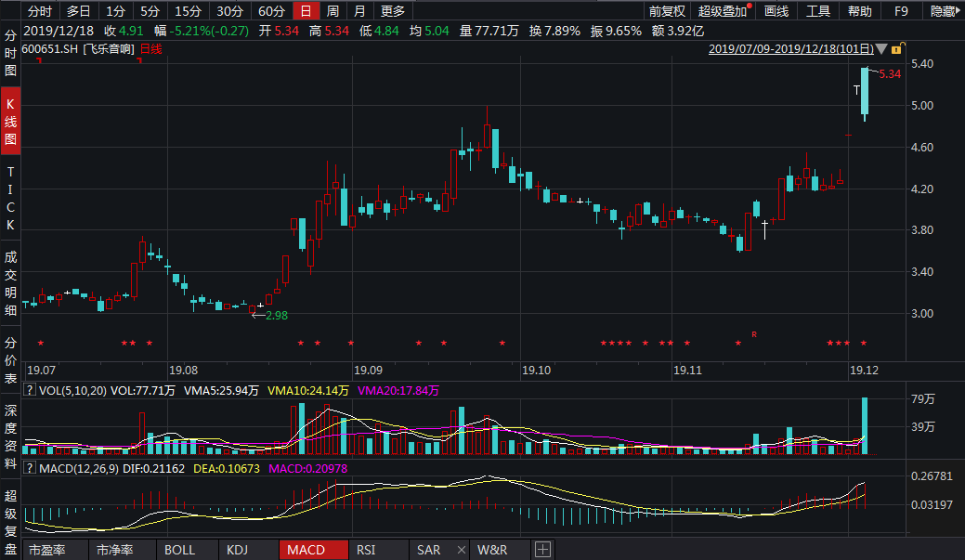The height and width of the screenshot is (560, 965).
Task: Click the red R marker on the chart
Action: tap(754, 334)
